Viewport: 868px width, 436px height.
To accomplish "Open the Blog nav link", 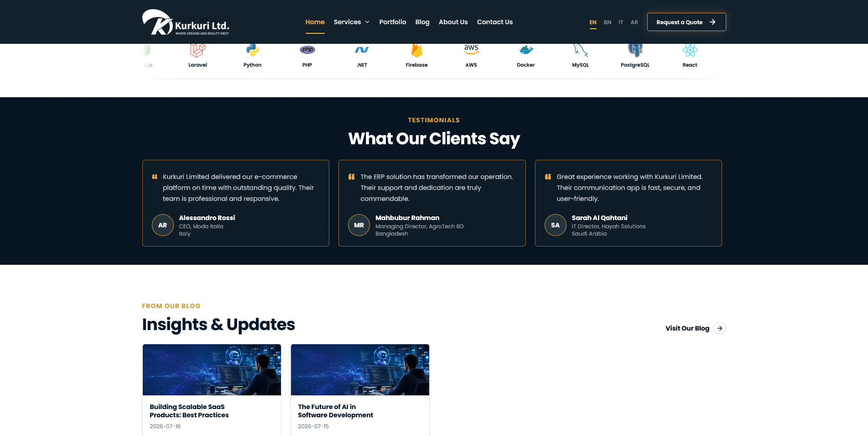I will pyautogui.click(x=422, y=22).
